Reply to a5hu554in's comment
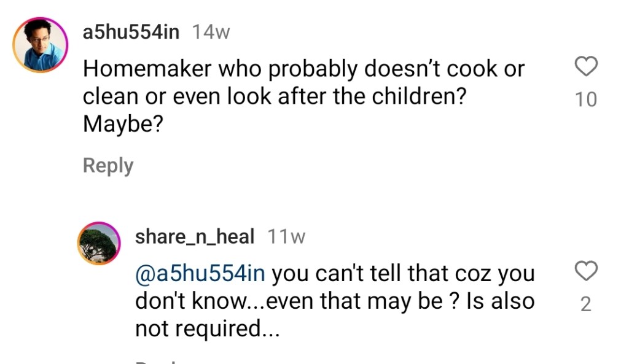Image resolution: width=629 pixels, height=364 pixels. tap(108, 166)
